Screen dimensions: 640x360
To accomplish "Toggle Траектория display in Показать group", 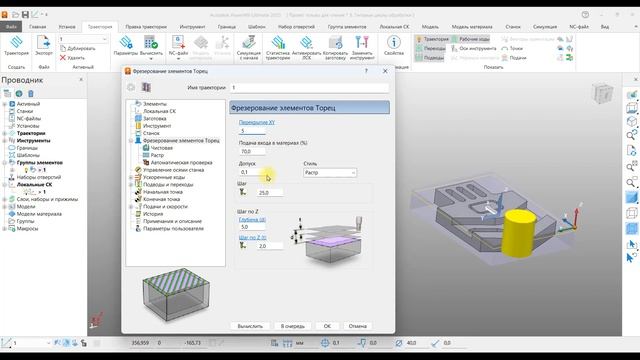I will (x=432, y=39).
